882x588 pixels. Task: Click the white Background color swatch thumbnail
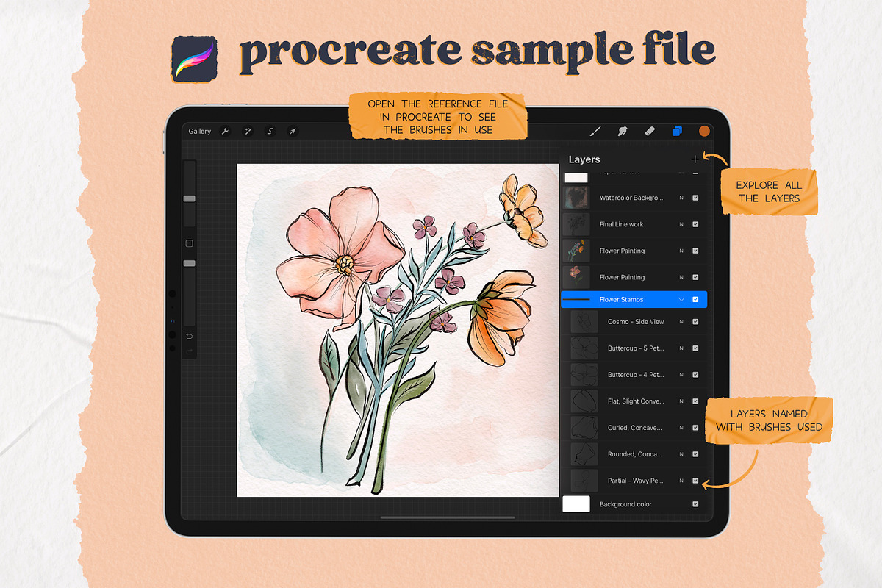coord(576,504)
